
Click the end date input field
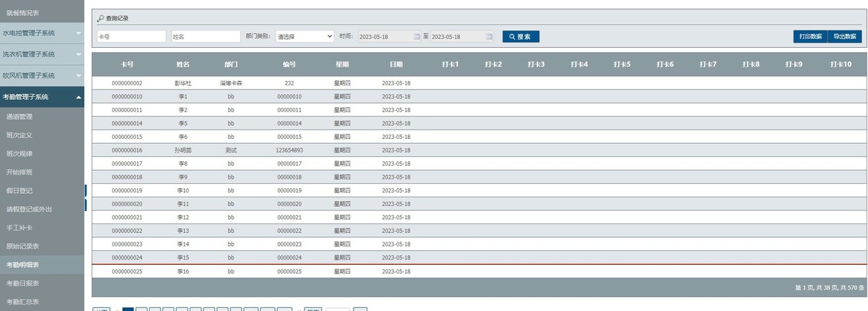pos(462,36)
